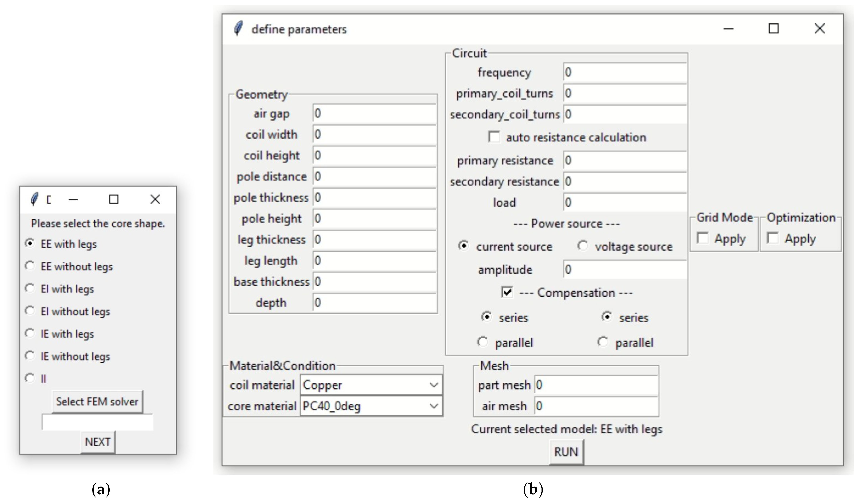Expand the core material combo box

coord(434,406)
